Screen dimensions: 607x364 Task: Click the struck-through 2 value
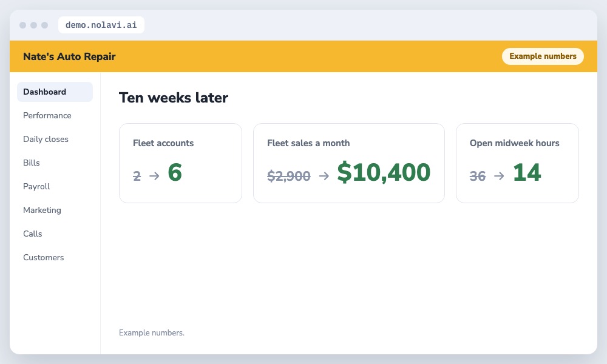(137, 176)
